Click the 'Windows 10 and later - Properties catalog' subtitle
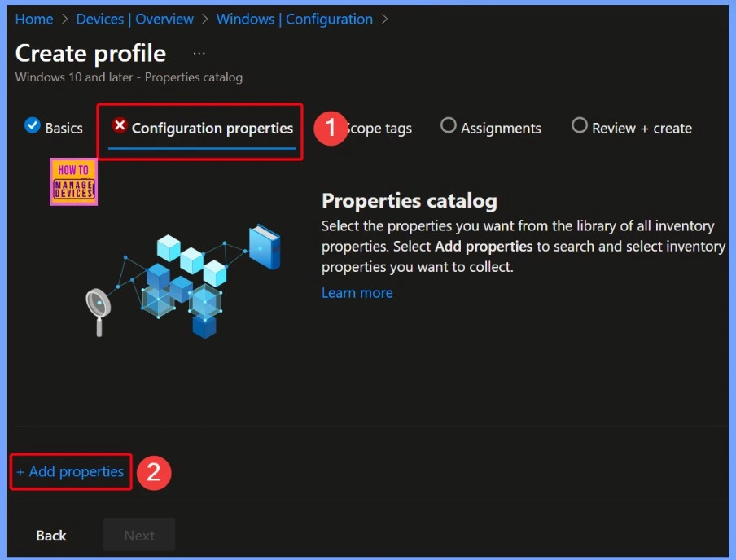Image resolution: width=736 pixels, height=560 pixels. 129,77
